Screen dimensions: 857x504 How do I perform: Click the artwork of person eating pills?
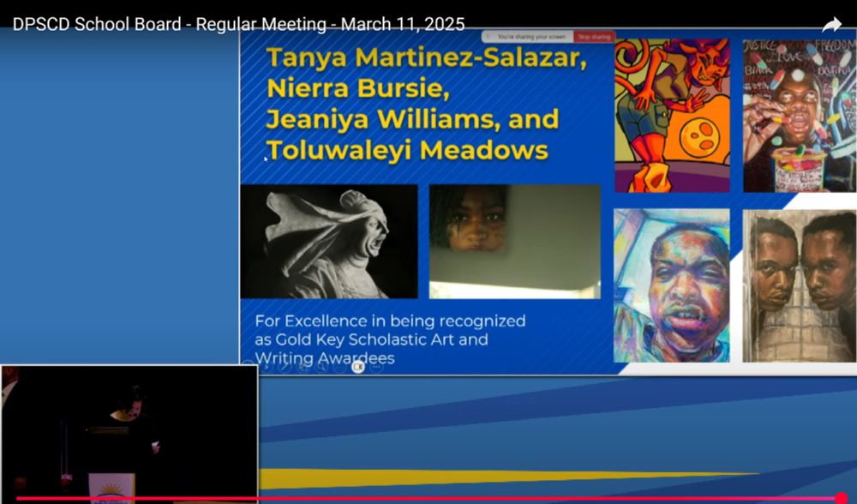[800, 116]
